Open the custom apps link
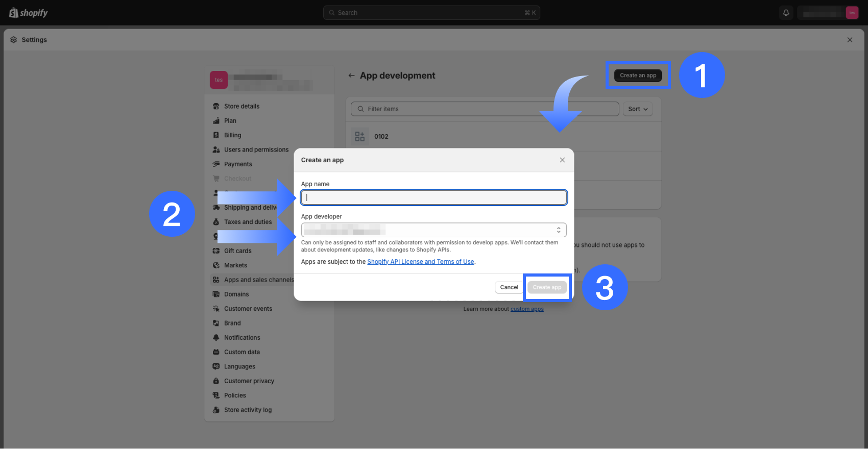868x449 pixels. (527, 309)
